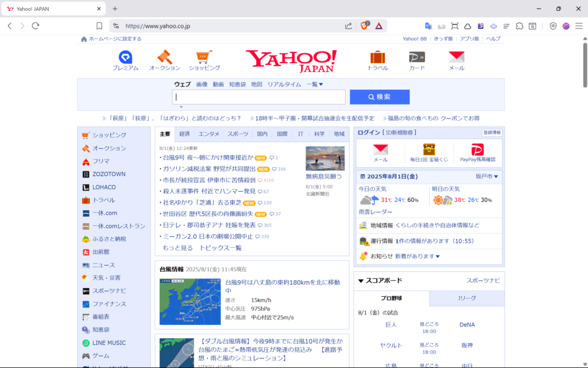Open the Mail (メール) envelope icon in header
The width and height of the screenshot is (588, 368).
click(457, 60)
